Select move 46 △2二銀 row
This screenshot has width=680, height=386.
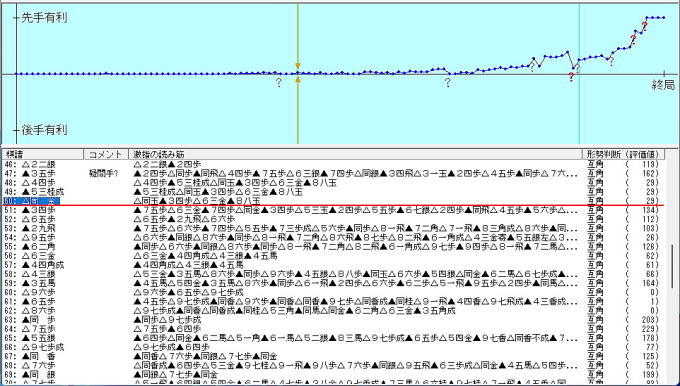tap(333, 164)
